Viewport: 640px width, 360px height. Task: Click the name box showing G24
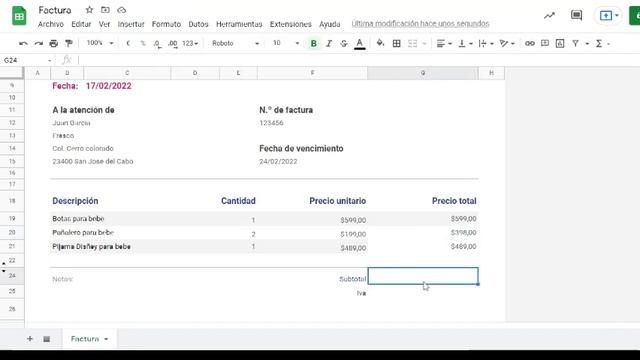coord(27,60)
